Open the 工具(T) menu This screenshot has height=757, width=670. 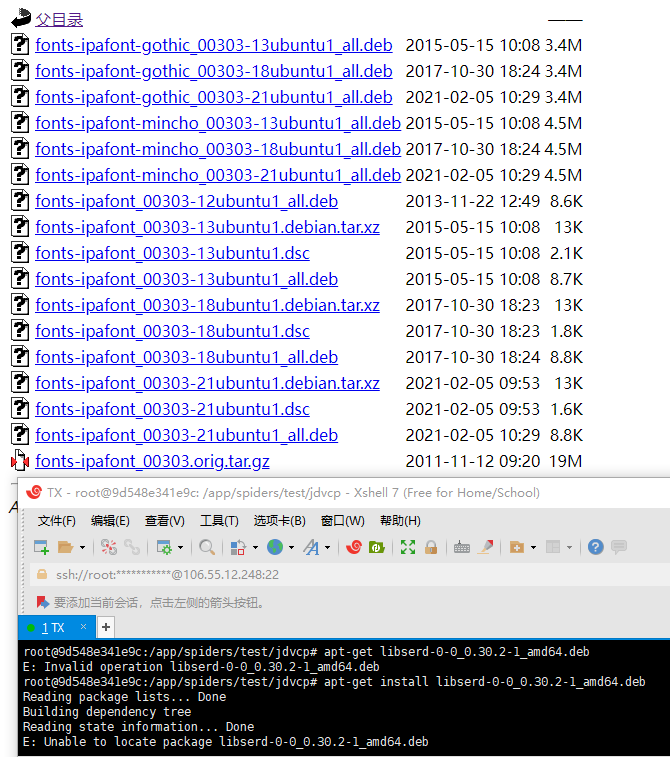pyautogui.click(x=219, y=520)
